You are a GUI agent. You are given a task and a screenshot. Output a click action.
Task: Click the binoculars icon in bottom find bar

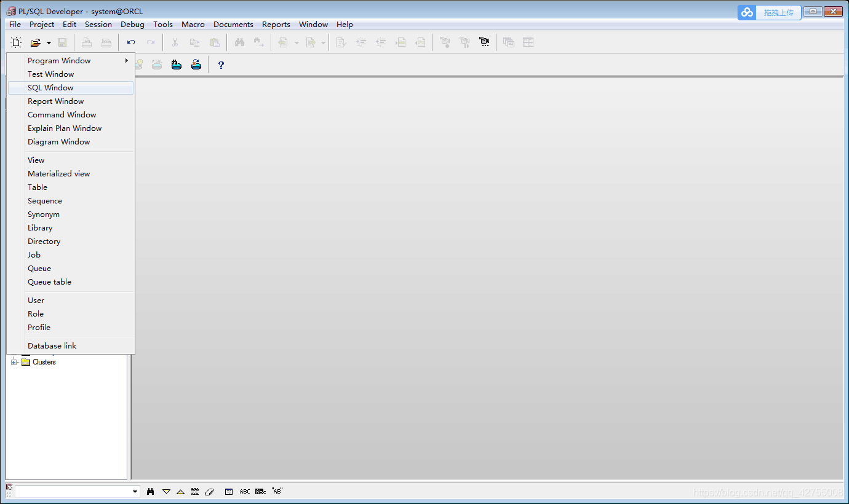pos(151,492)
